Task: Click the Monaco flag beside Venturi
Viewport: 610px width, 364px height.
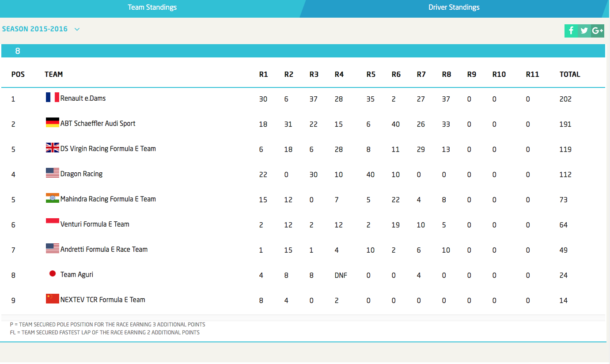Action: click(x=53, y=223)
